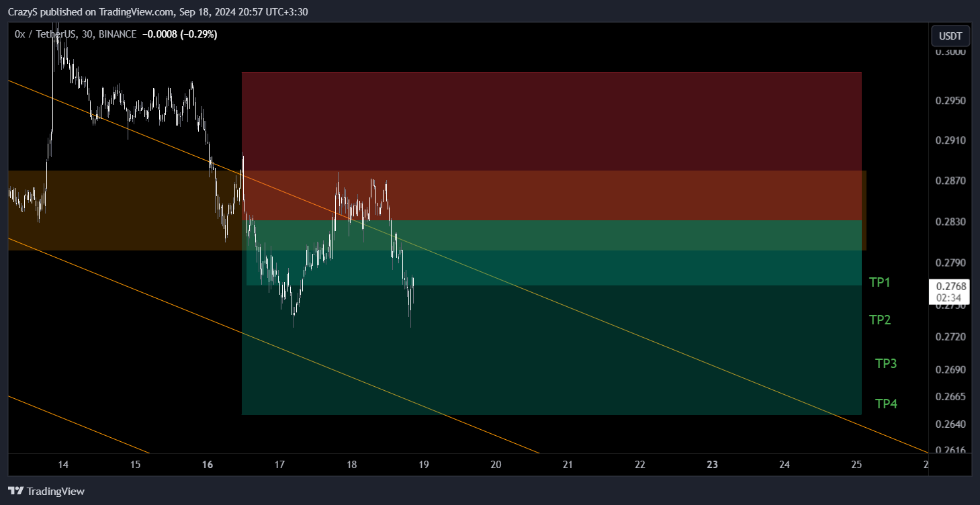Select the TP4 label
This screenshot has height=505, width=980.
coord(886,404)
